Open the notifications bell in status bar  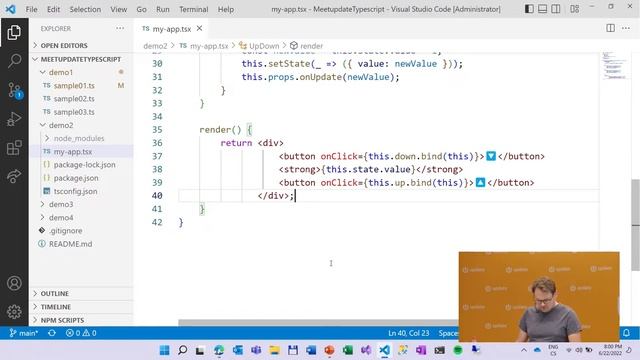click(x=626, y=333)
